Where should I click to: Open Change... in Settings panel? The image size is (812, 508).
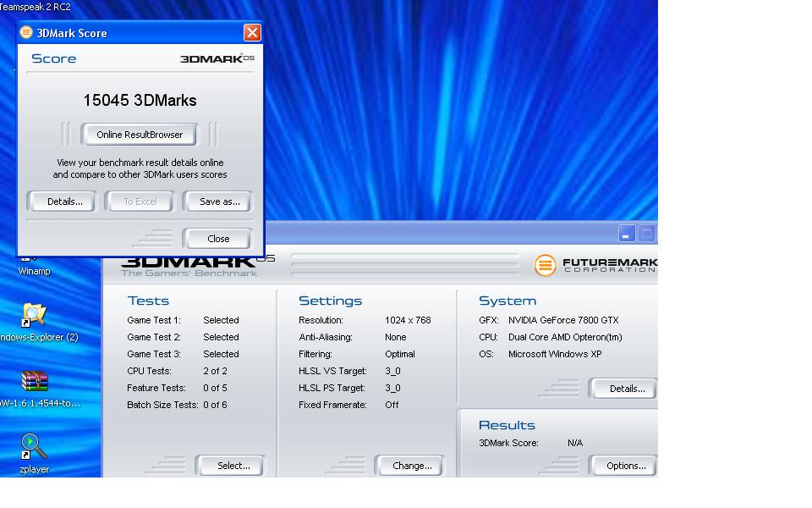409,466
